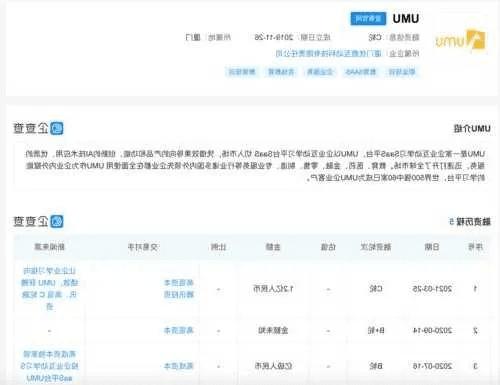Click the UMU company name heading
The width and height of the screenshot is (500, 385).
point(406,19)
